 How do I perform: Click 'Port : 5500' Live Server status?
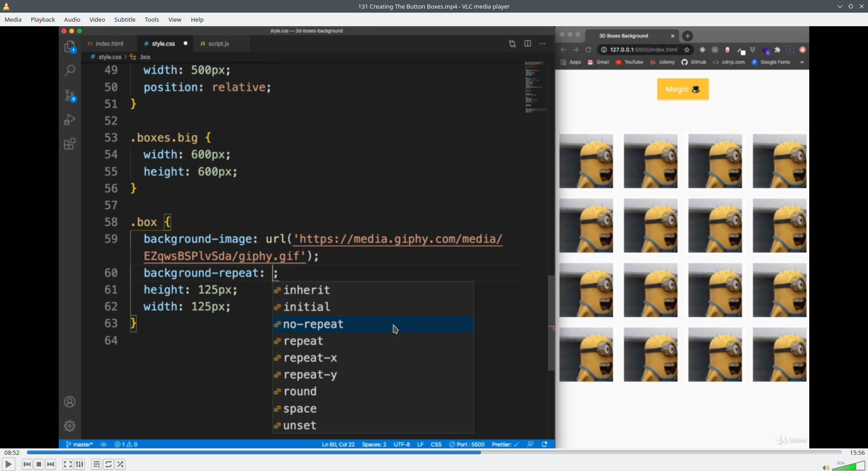pos(467,444)
